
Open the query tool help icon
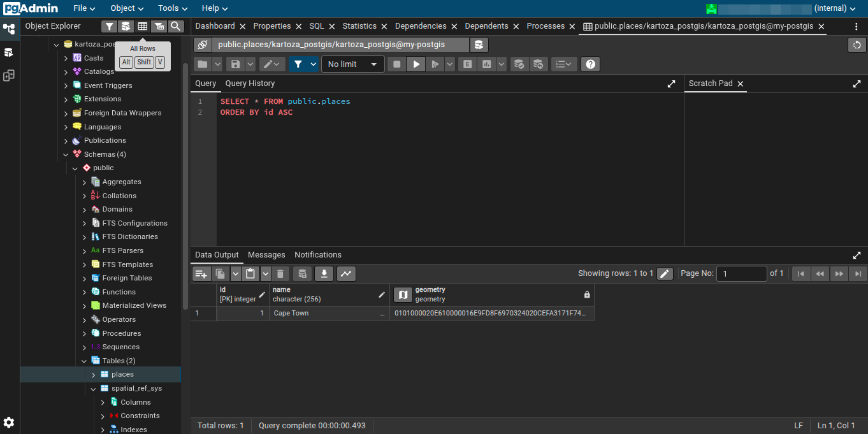(x=590, y=64)
